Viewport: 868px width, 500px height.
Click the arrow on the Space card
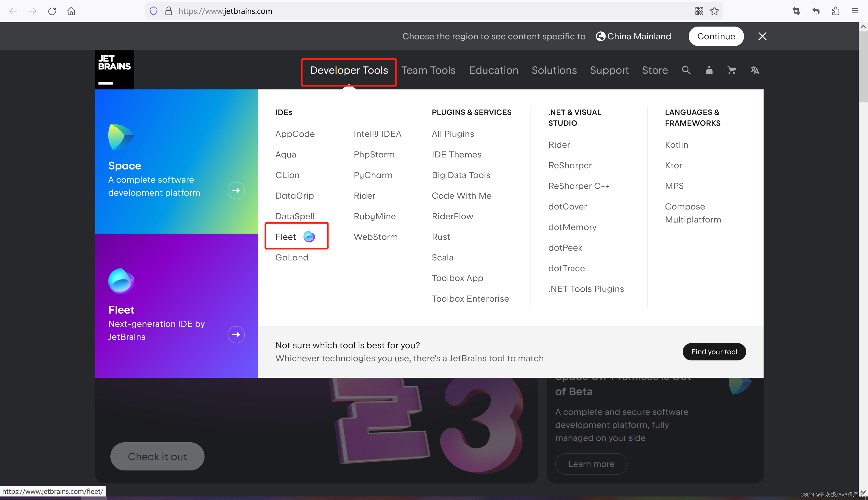click(236, 190)
